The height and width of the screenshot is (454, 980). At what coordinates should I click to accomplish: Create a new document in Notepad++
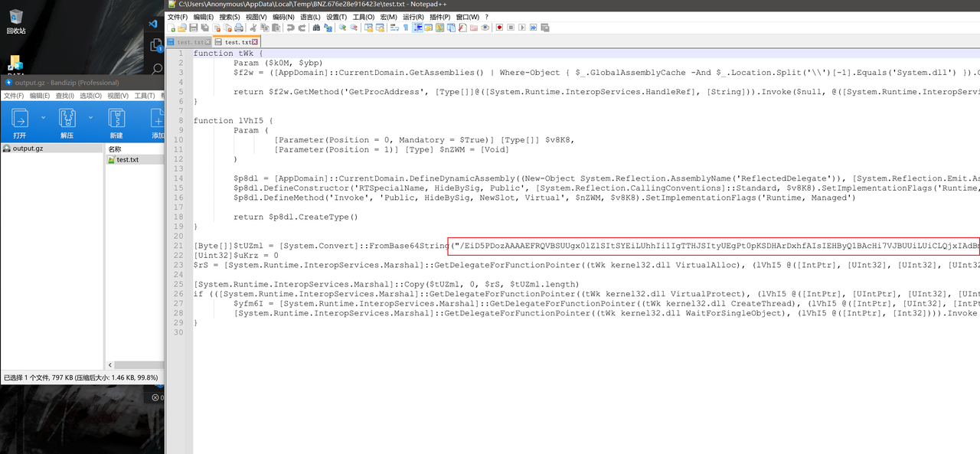pyautogui.click(x=171, y=28)
